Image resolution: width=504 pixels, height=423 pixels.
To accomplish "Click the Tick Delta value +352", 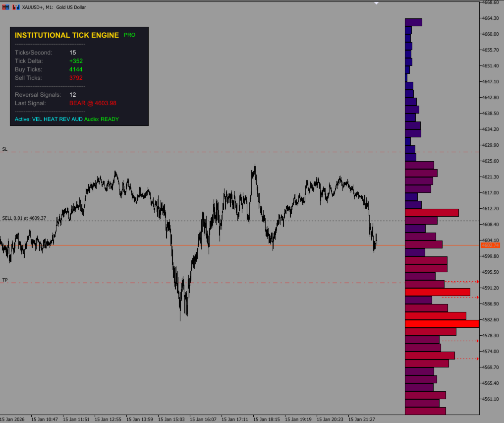I will (76, 60).
